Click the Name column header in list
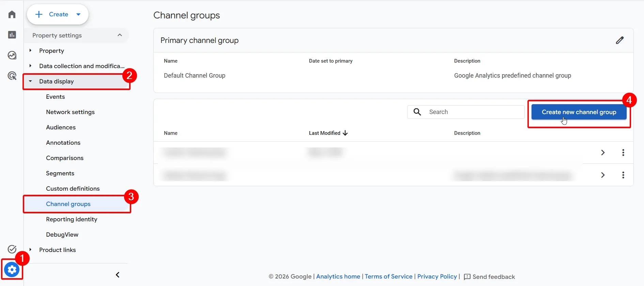This screenshot has height=286, width=644. pyautogui.click(x=171, y=133)
